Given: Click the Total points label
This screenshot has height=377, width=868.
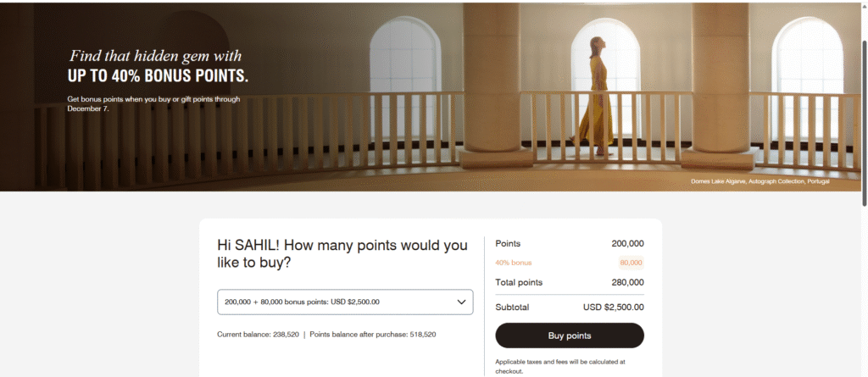Looking at the screenshot, I should [x=519, y=282].
